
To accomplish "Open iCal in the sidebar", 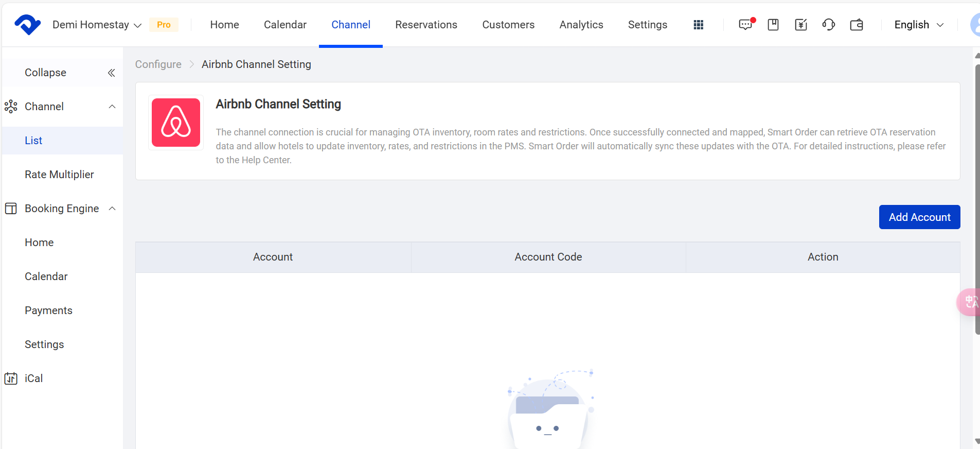I will coord(33,378).
